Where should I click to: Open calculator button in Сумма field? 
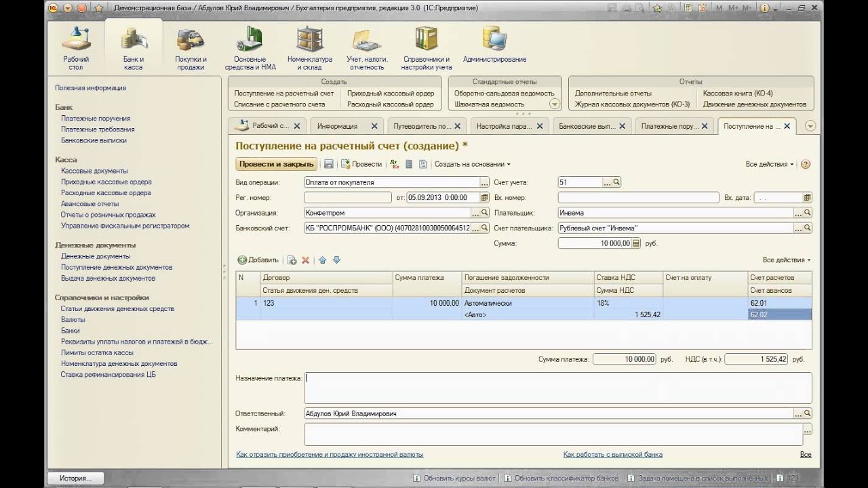636,243
